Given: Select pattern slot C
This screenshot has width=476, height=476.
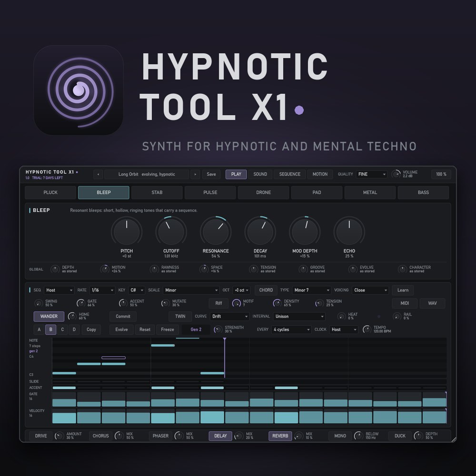Looking at the screenshot, I should click(62, 329).
